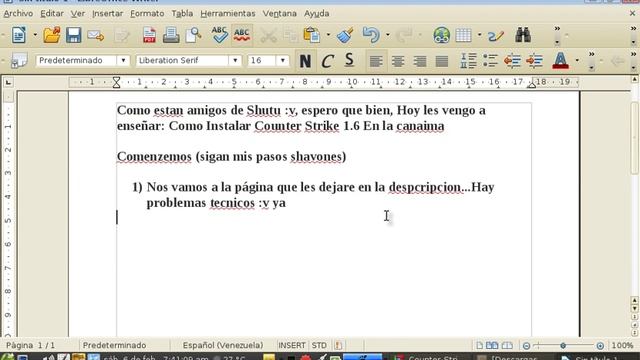Export directly as PDF

point(149,35)
